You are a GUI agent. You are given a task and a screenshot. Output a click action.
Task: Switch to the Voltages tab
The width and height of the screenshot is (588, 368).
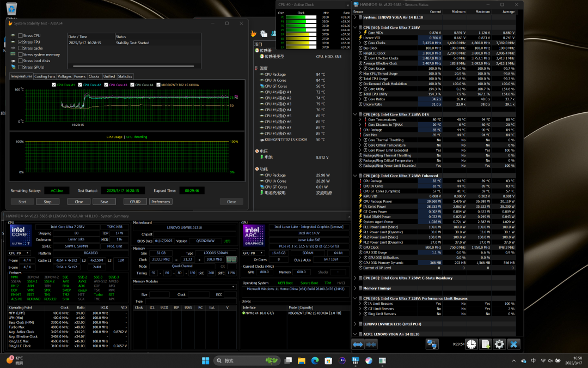(x=64, y=77)
